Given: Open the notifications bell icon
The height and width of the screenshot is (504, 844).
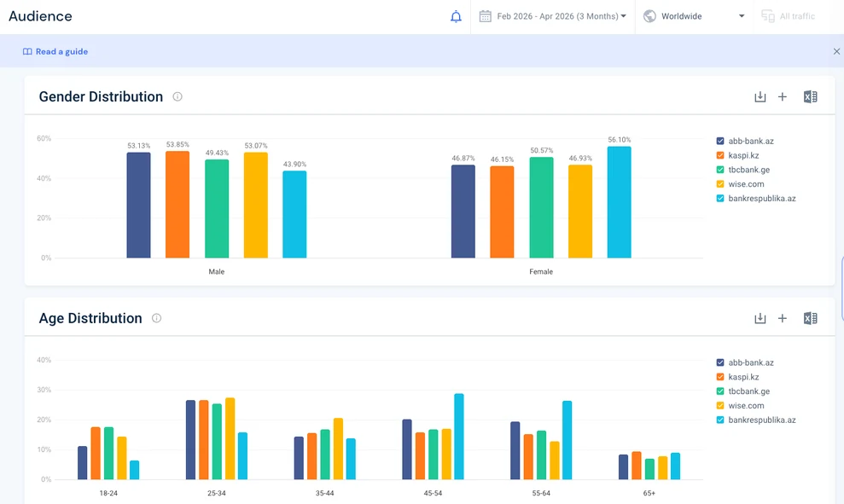Looking at the screenshot, I should pos(456,17).
